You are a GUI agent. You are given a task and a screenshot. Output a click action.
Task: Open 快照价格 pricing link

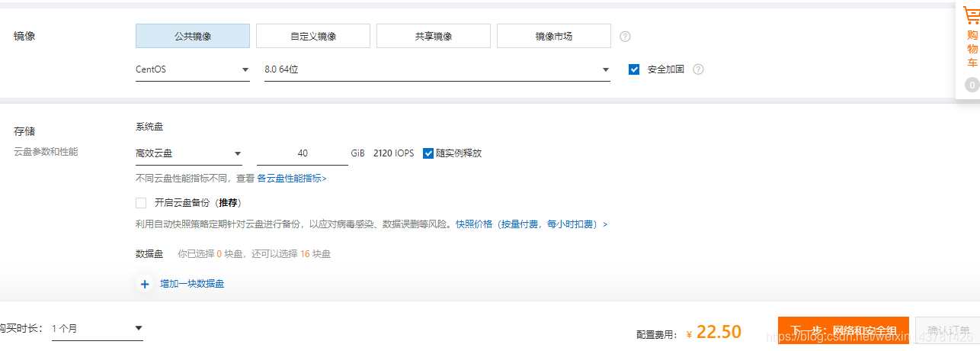(x=531, y=225)
